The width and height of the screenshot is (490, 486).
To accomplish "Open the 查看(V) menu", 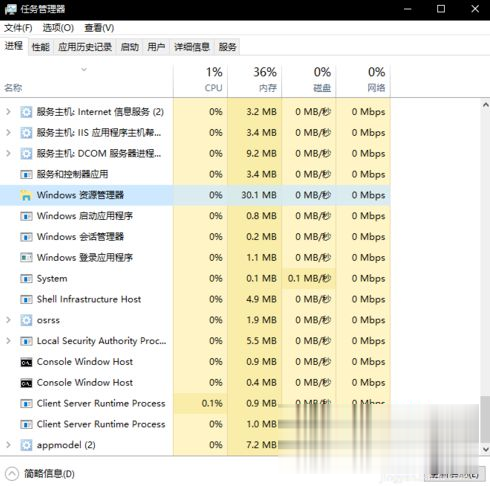I will (99, 28).
